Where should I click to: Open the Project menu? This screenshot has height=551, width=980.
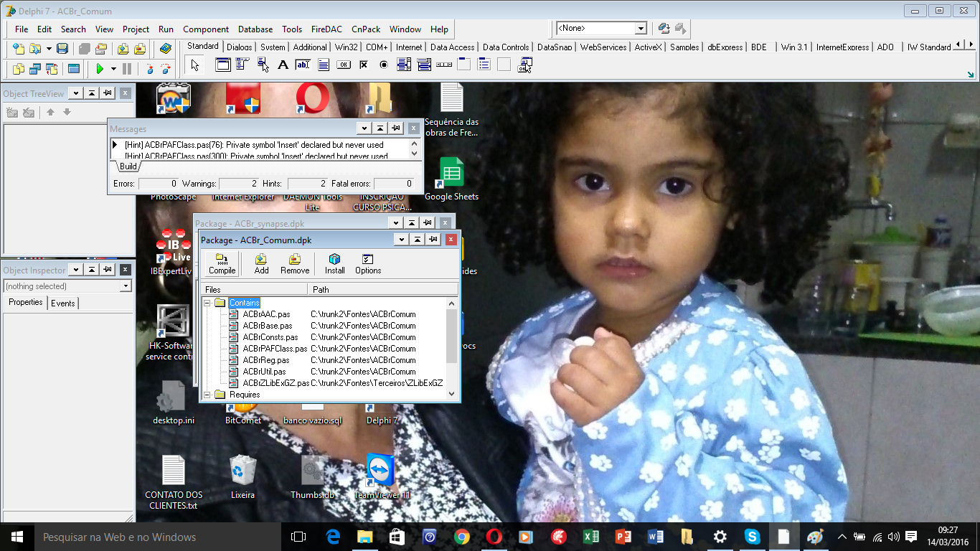[136, 29]
